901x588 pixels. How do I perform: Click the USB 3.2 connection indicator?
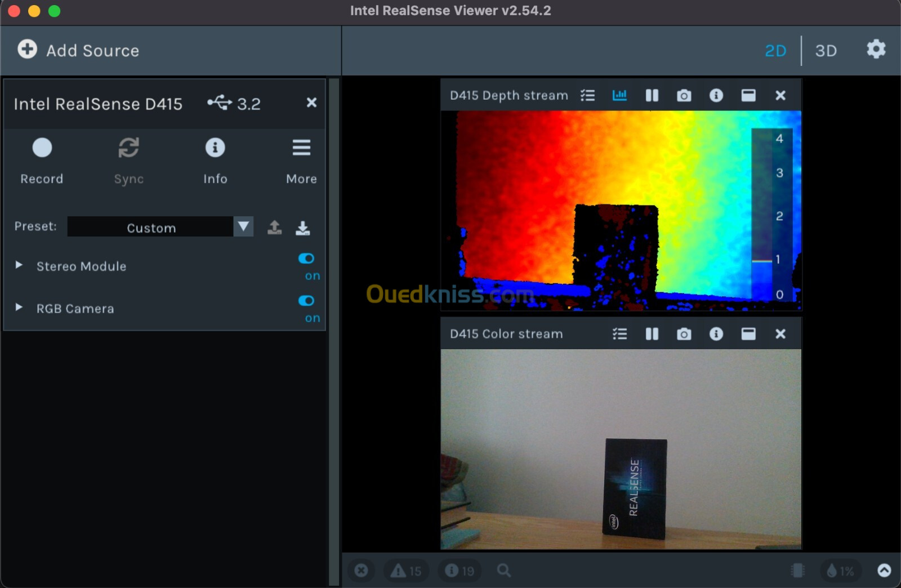click(x=233, y=103)
